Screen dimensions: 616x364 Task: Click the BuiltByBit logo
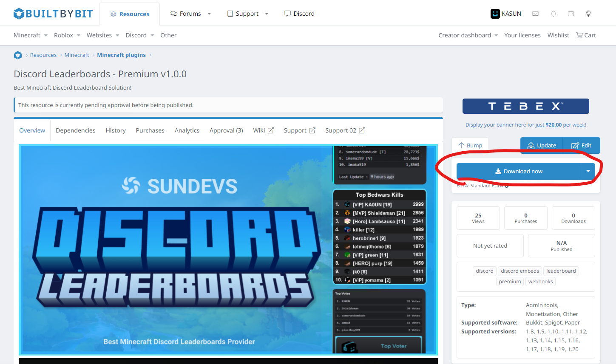pyautogui.click(x=53, y=14)
